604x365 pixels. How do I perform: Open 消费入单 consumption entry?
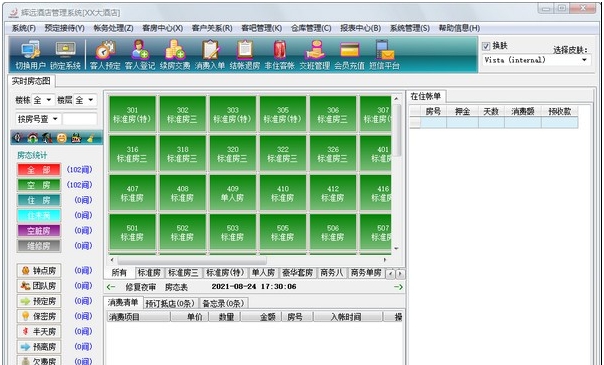[210, 55]
